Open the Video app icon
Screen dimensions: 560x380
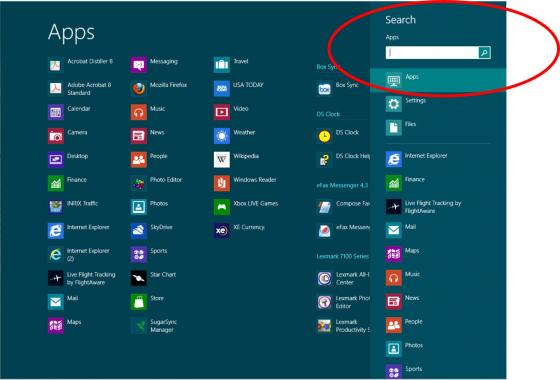coord(222,112)
